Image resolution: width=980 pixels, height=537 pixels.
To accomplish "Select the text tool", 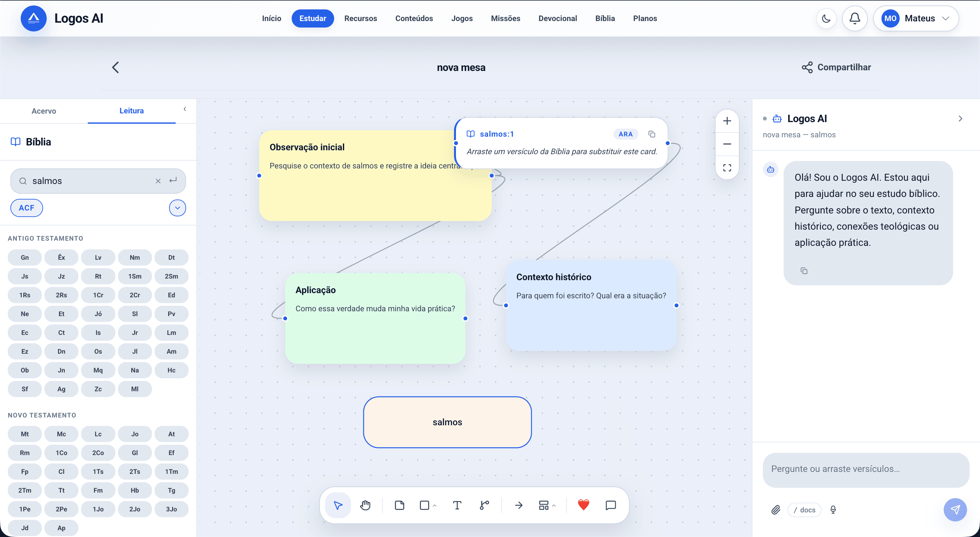I will (457, 505).
